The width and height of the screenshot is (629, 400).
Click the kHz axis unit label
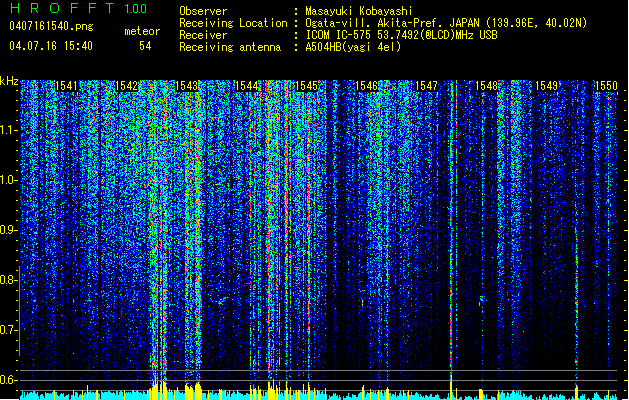coord(9,81)
